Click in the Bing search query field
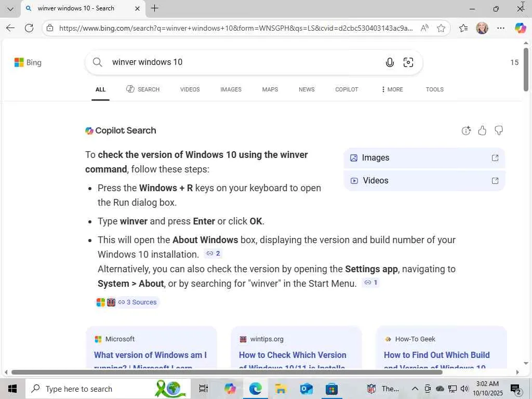 244,62
